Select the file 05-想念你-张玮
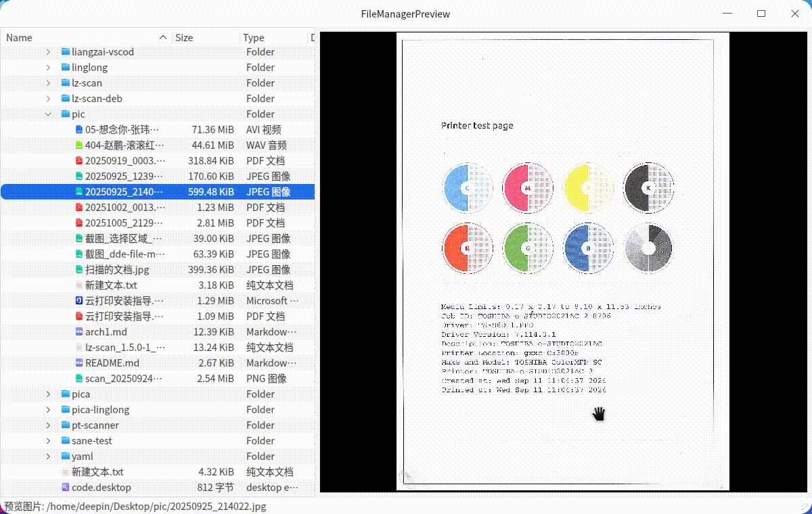 pyautogui.click(x=122, y=130)
